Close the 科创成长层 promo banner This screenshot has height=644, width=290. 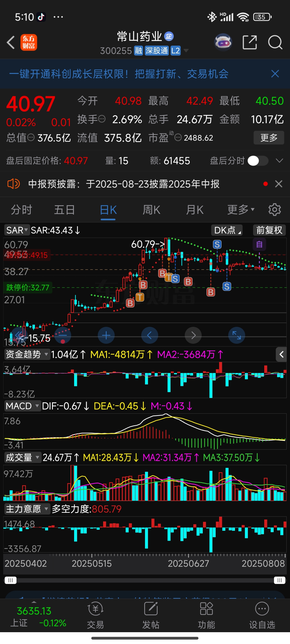pos(275,74)
